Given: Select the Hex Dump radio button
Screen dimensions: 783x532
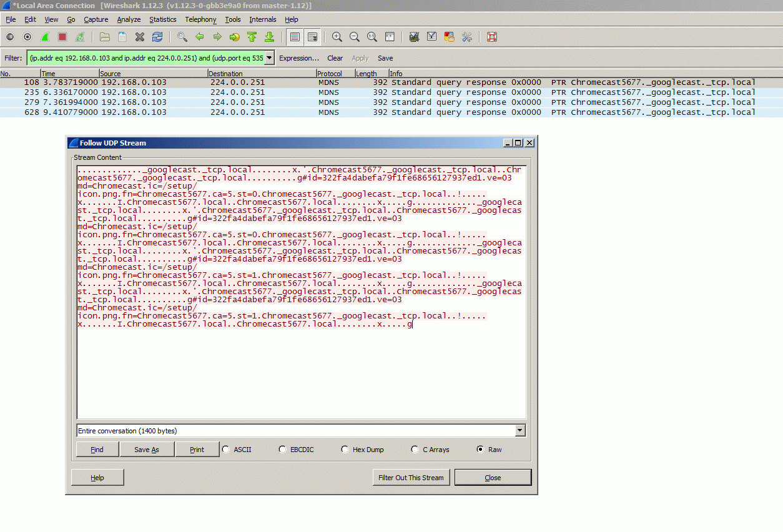Looking at the screenshot, I should tap(345, 449).
